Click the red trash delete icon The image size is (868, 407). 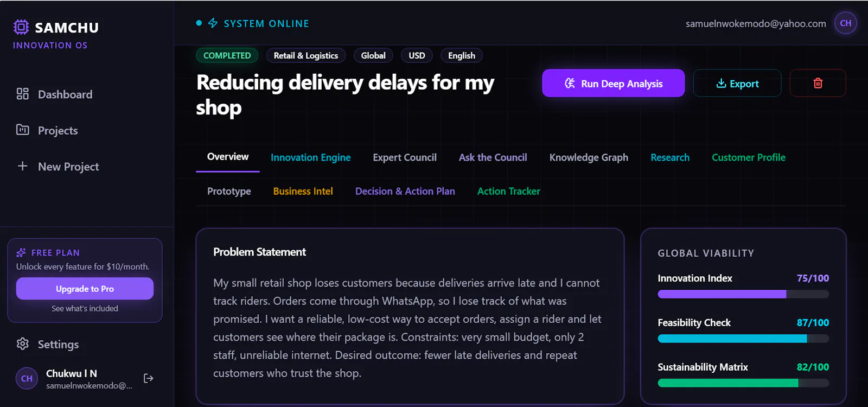[818, 83]
